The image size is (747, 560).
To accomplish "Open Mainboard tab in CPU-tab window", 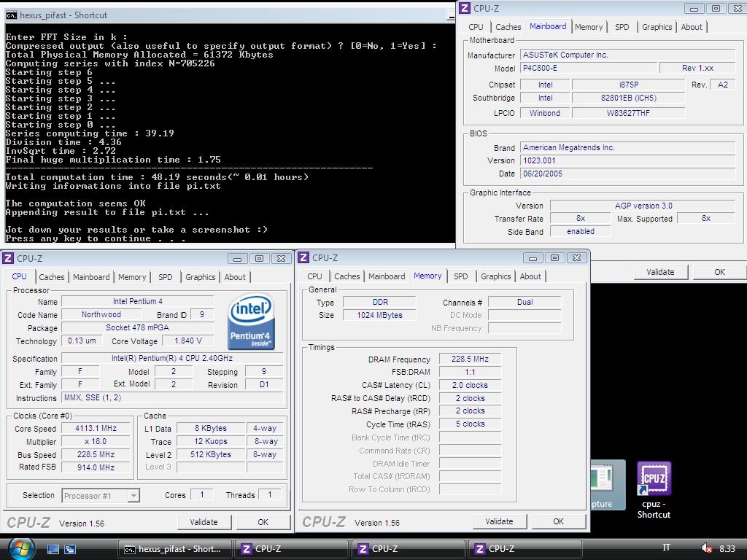I will [91, 277].
